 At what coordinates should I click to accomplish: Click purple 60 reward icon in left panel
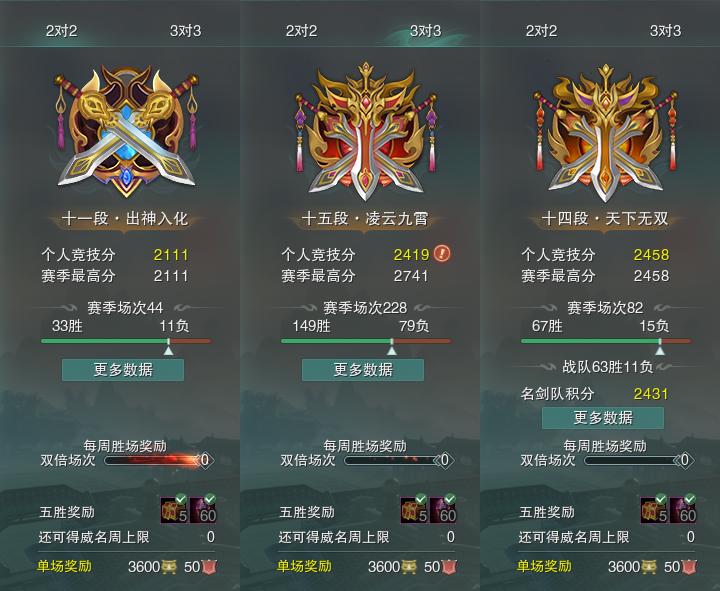(x=203, y=510)
